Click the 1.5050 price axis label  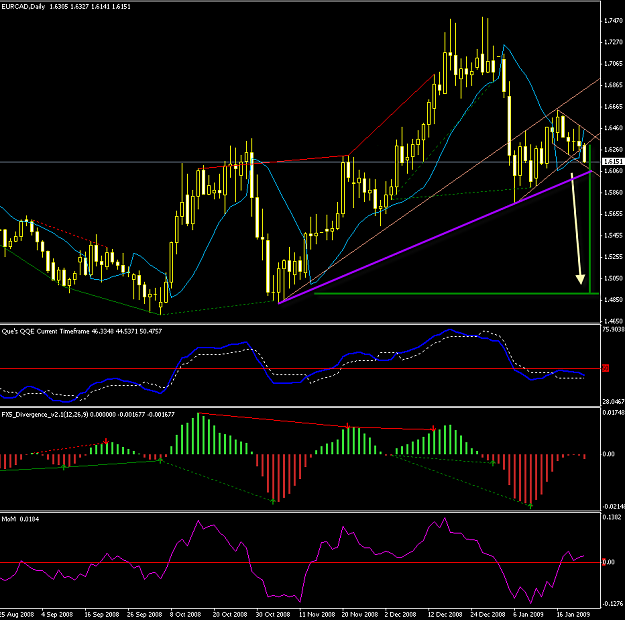613,278
